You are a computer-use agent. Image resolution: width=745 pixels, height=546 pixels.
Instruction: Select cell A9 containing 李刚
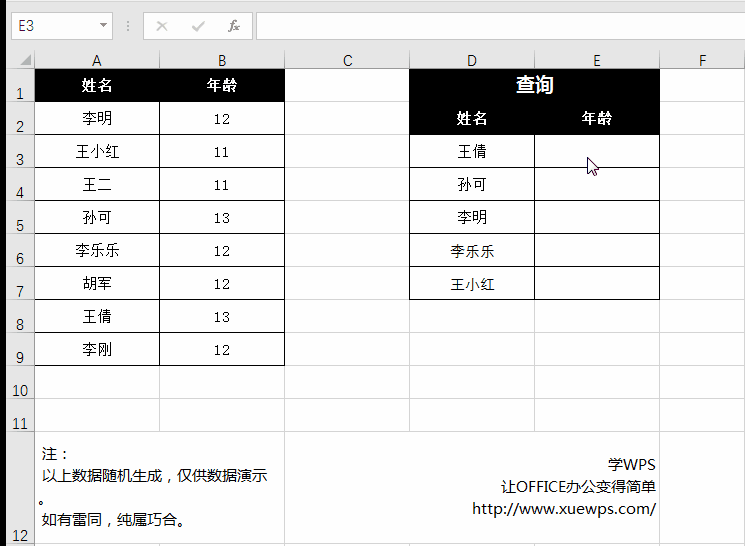click(97, 349)
